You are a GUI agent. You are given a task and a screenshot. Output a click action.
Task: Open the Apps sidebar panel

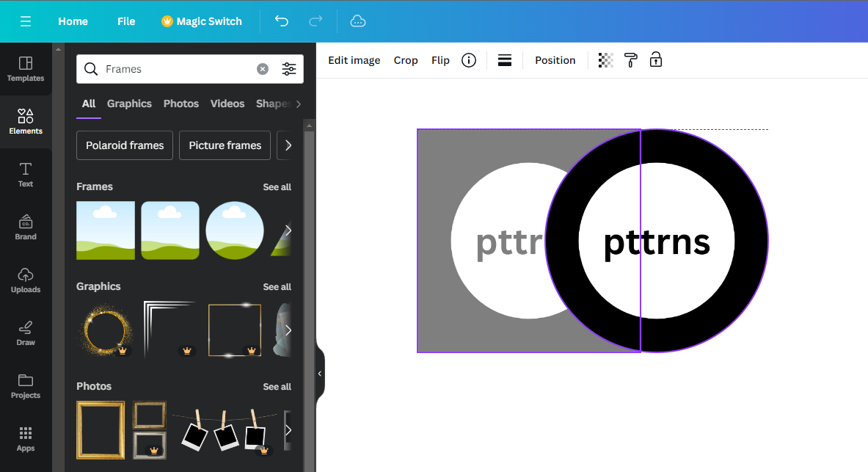coord(26,439)
